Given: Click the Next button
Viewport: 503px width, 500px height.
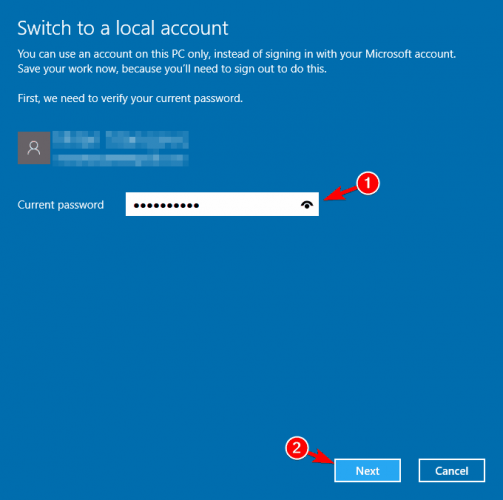Looking at the screenshot, I should pyautogui.click(x=367, y=470).
